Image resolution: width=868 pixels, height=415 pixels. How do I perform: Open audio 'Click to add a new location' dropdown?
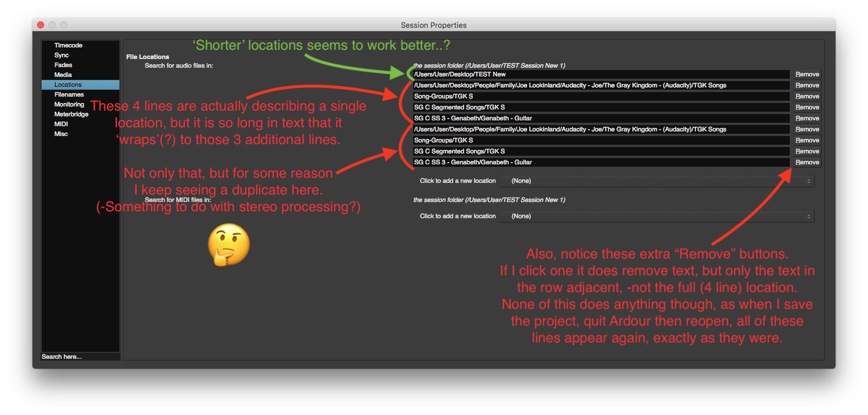pos(657,181)
